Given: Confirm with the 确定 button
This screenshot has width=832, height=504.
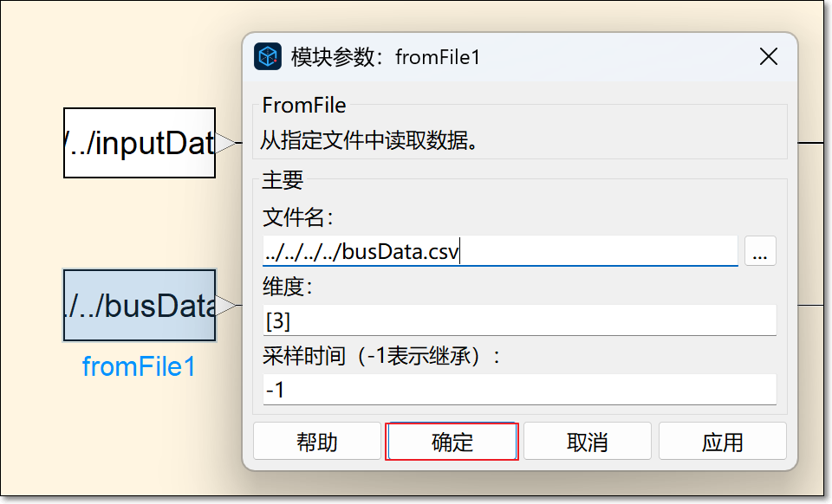Looking at the screenshot, I should 452,442.
